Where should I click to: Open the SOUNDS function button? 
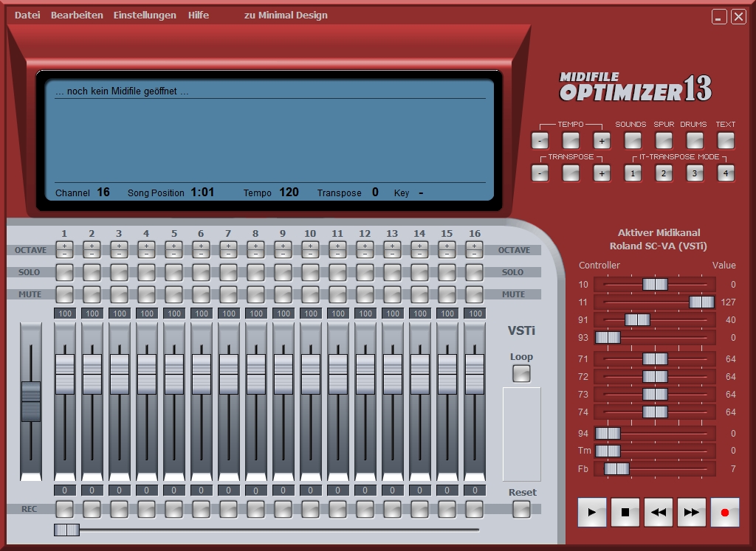tap(631, 139)
